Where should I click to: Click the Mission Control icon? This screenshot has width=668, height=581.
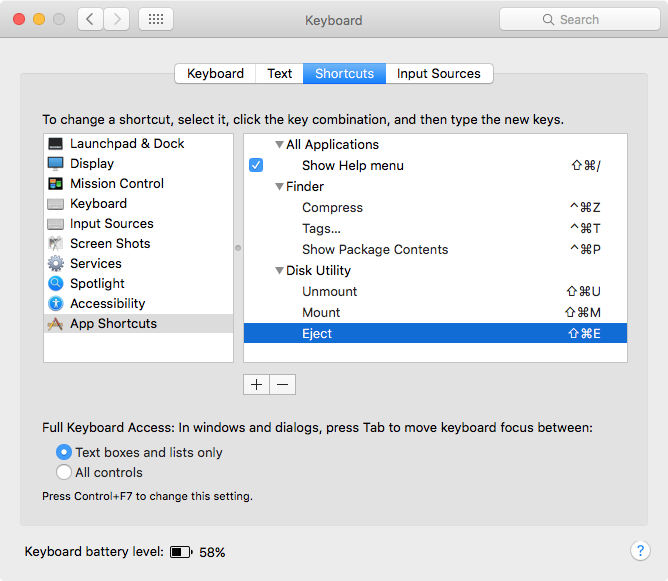coord(55,184)
